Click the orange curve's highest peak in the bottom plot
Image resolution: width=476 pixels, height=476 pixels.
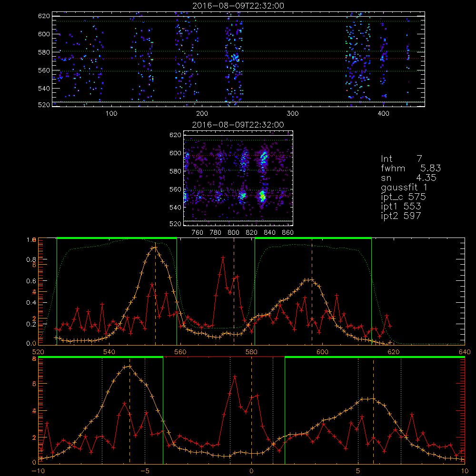[x=129, y=367]
